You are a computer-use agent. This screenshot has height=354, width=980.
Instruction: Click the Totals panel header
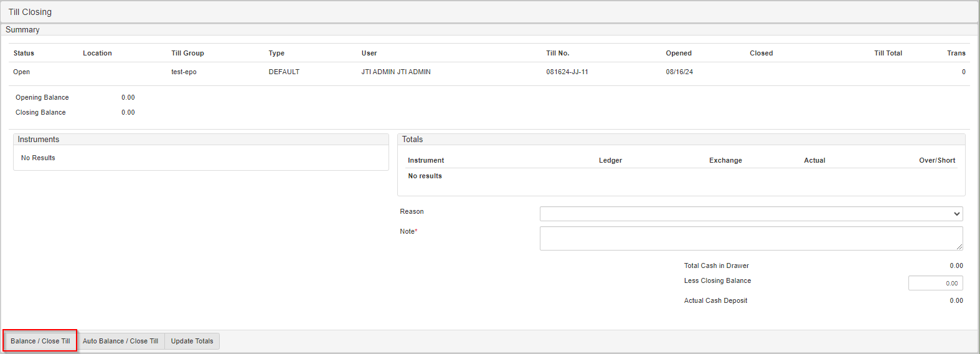click(412, 140)
